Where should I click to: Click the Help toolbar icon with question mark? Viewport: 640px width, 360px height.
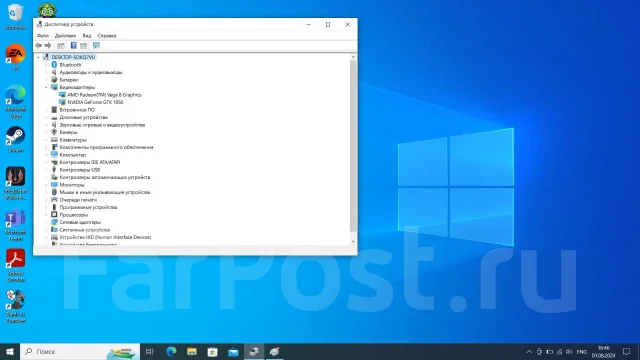pyautogui.click(x=73, y=46)
